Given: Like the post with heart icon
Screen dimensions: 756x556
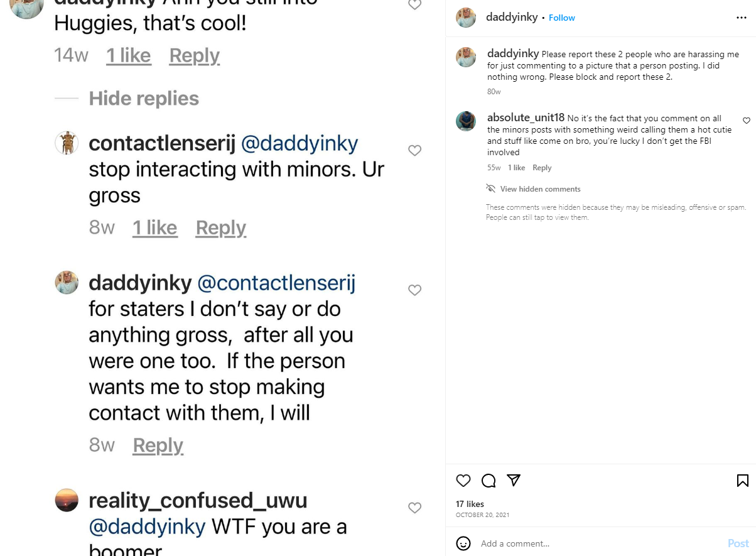Looking at the screenshot, I should coord(463,481).
